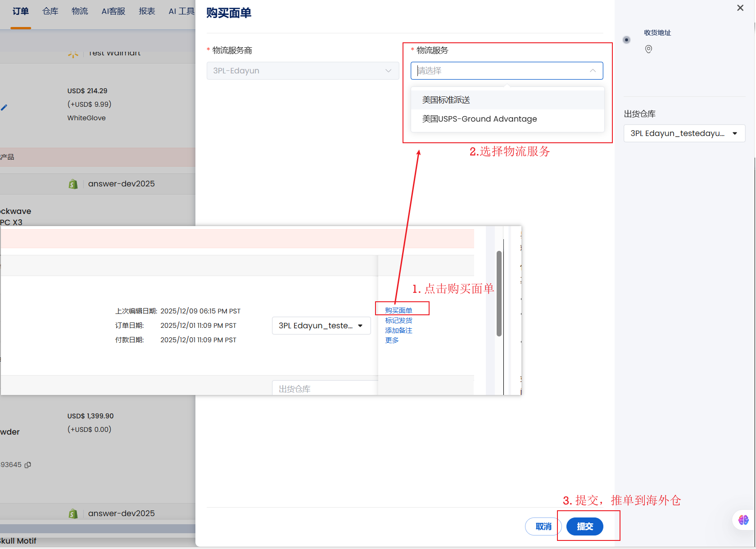Click the 标记发货 link
The height and width of the screenshot is (549, 756).
[x=398, y=320]
